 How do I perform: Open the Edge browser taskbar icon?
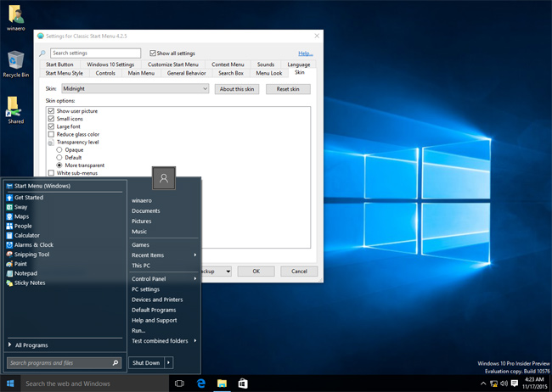[200, 384]
